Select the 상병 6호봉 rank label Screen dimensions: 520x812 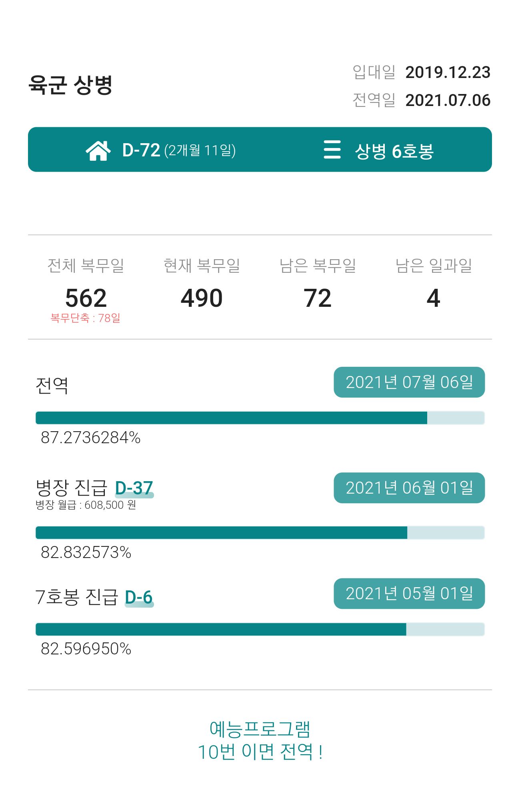pyautogui.click(x=394, y=151)
